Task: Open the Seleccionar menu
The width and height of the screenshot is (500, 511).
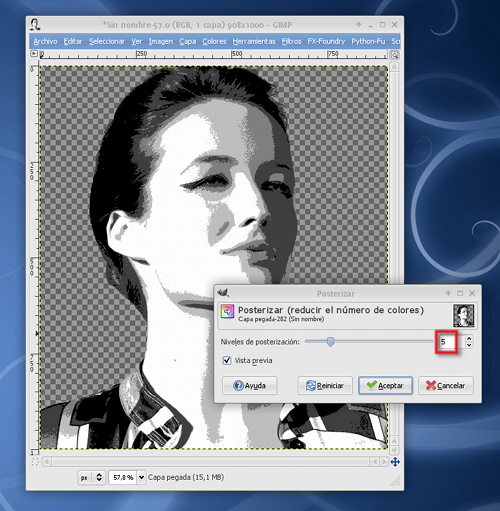Action: [107, 41]
